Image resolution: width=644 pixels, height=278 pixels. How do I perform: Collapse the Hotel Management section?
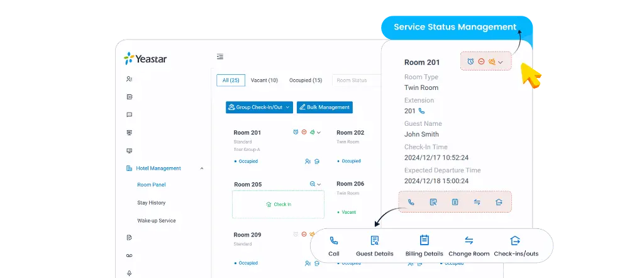(202, 169)
